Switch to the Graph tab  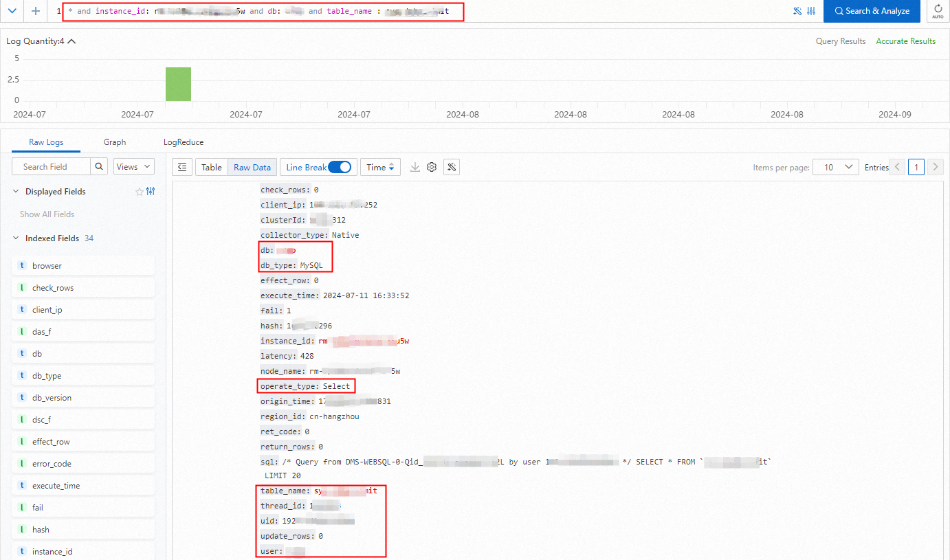(x=115, y=142)
